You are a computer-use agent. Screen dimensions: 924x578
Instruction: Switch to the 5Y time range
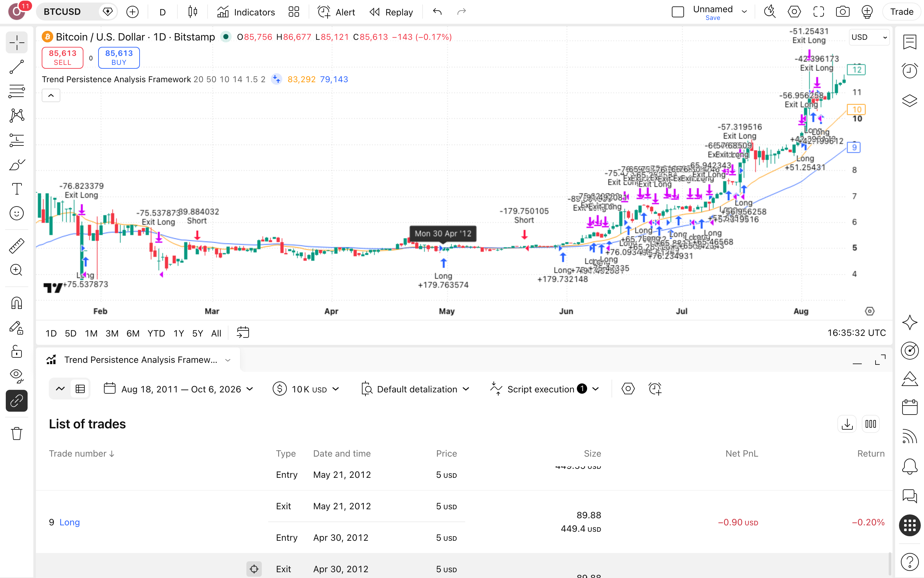coord(197,333)
